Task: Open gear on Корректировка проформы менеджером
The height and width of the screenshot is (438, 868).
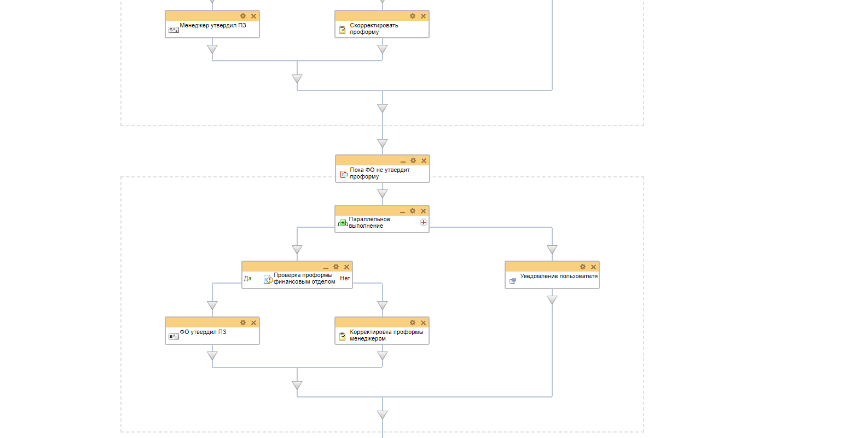Action: point(413,322)
